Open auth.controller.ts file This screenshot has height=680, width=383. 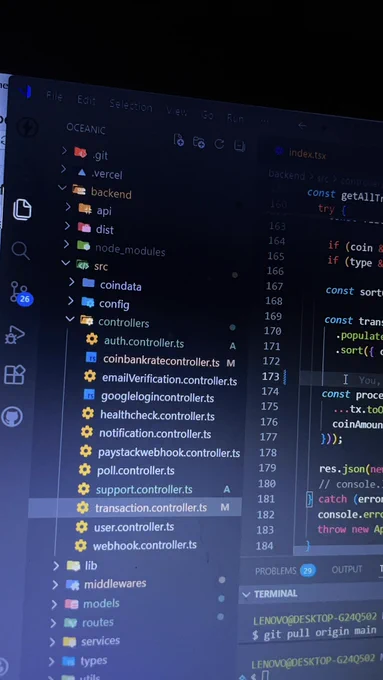point(144,342)
